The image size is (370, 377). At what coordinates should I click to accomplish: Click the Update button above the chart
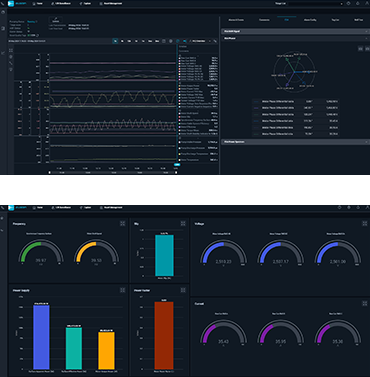pos(56,20)
